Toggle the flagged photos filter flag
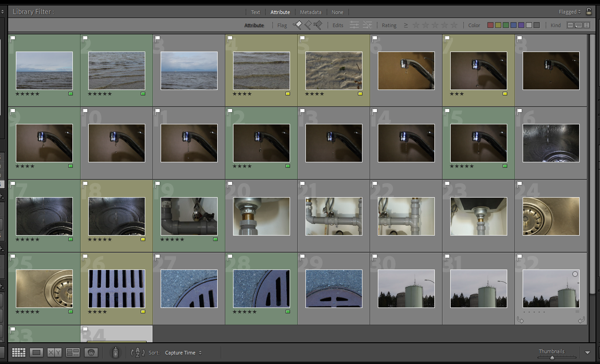The height and width of the screenshot is (364, 600). click(297, 25)
